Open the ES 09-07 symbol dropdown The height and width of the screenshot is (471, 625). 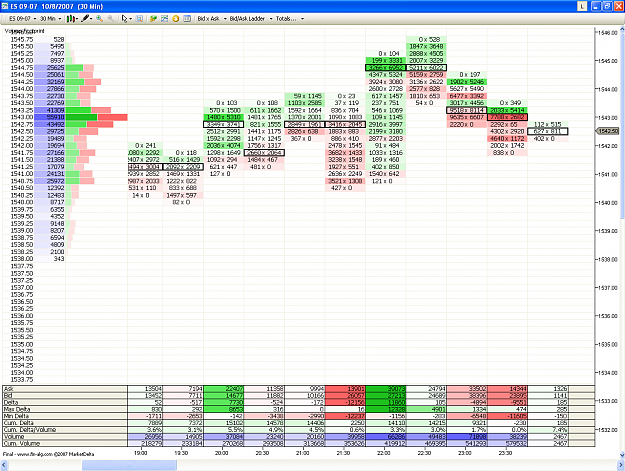22,19
